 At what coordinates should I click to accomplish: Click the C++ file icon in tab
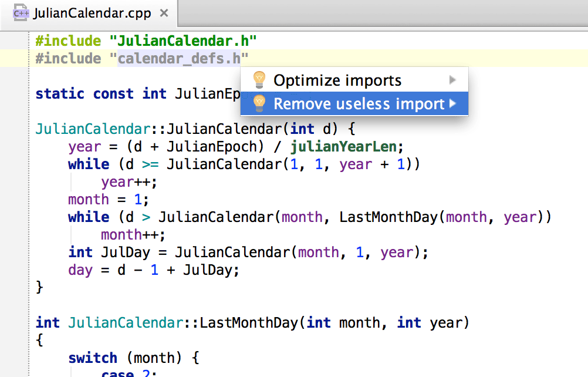tap(22, 12)
